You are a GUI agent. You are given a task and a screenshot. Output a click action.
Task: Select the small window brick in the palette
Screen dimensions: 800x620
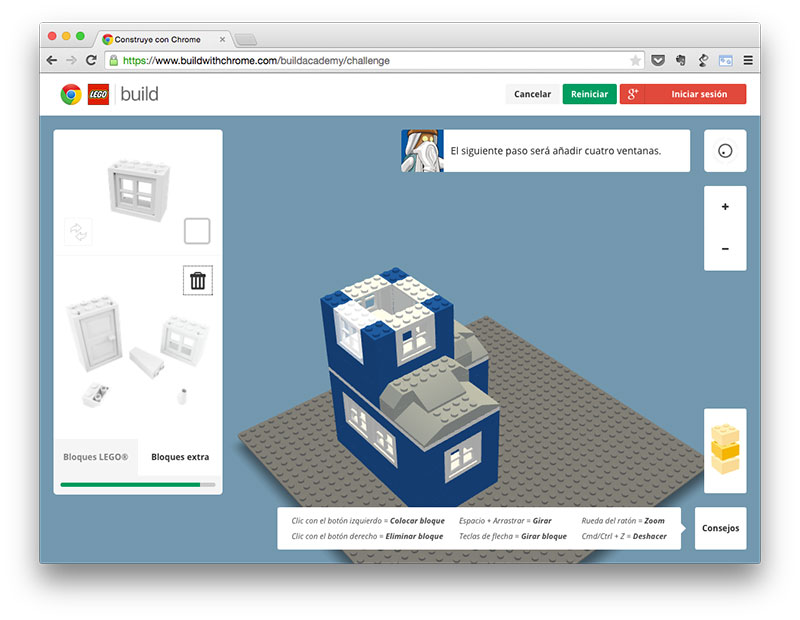[x=184, y=339]
